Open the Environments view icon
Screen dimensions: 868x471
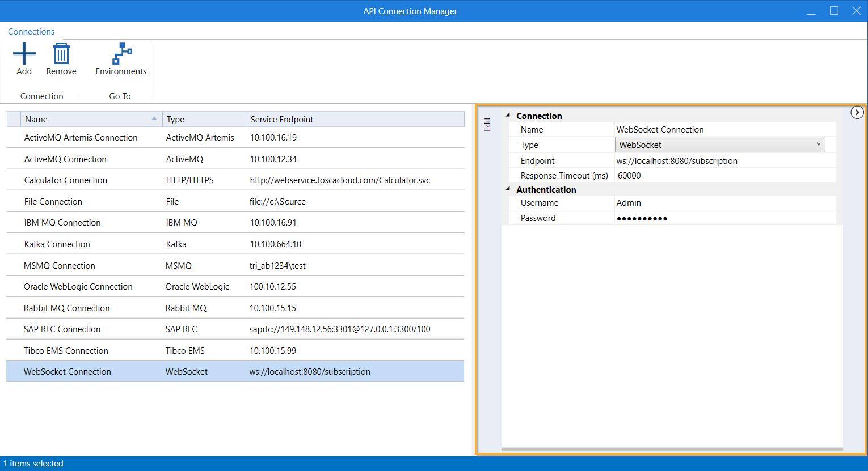(x=121, y=54)
